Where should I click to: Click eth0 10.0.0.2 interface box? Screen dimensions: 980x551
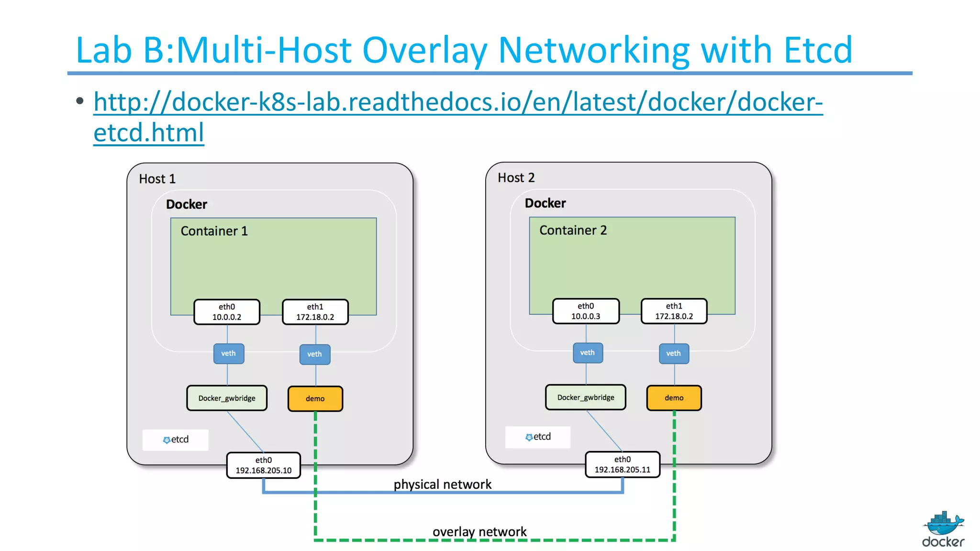(x=227, y=312)
